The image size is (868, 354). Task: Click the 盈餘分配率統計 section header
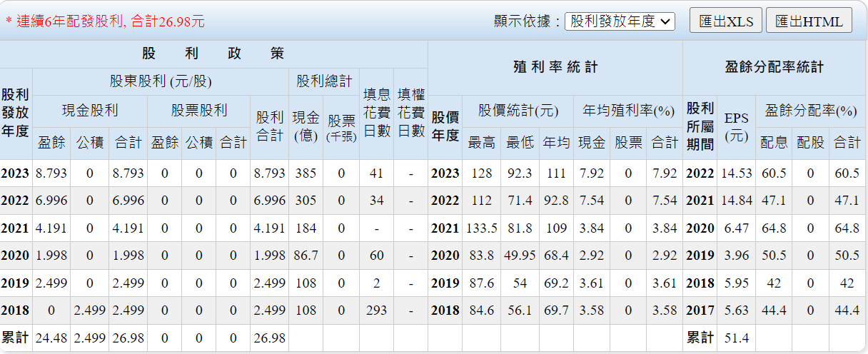(774, 67)
